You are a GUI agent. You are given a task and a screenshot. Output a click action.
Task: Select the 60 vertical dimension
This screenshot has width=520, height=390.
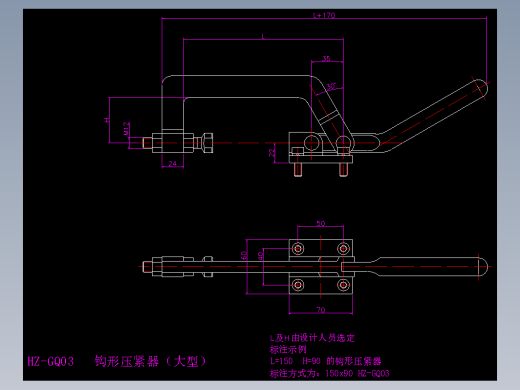click(244, 255)
